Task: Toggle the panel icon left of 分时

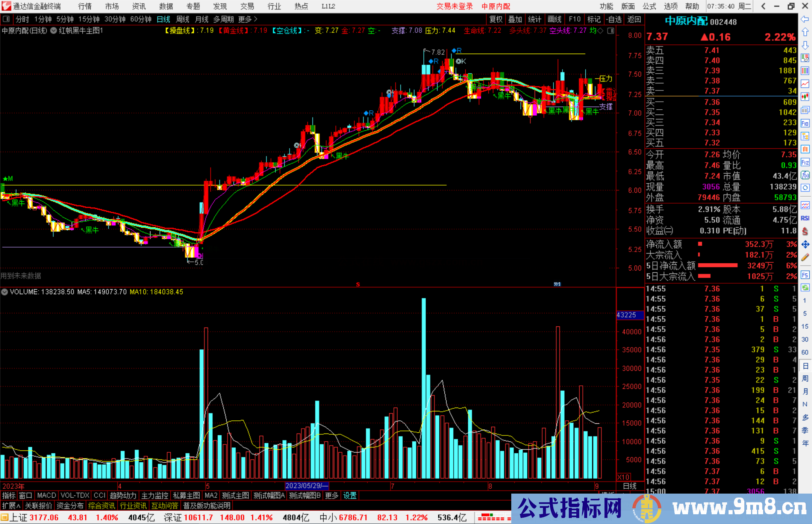Action: pos(6,19)
